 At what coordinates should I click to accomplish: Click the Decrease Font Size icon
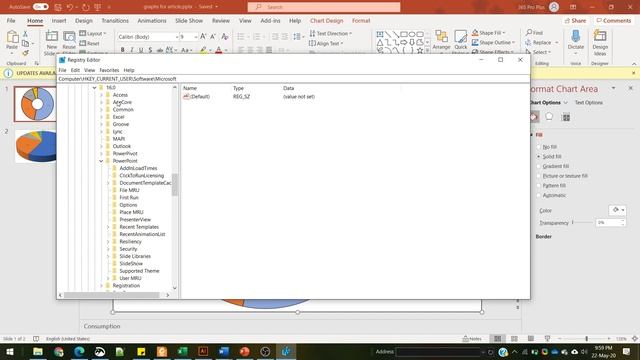213,37
